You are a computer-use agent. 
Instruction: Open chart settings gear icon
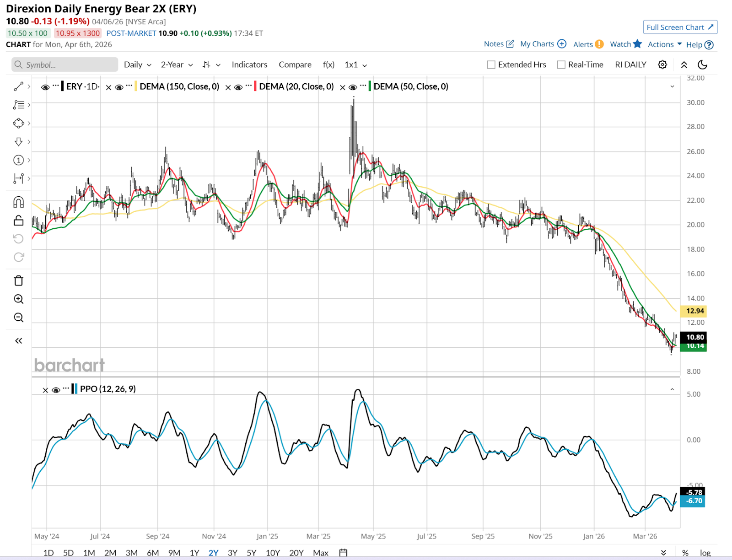tap(662, 65)
